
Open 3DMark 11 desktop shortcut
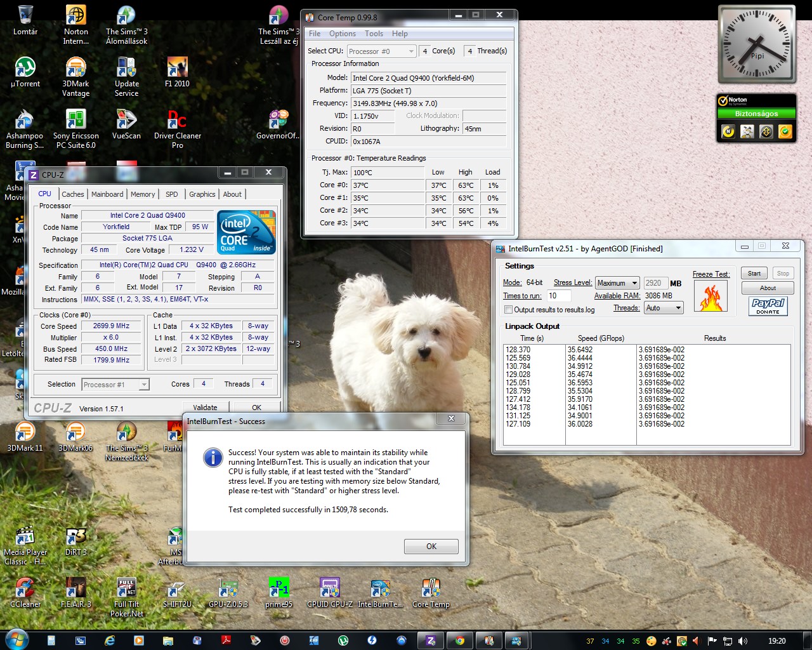25,436
